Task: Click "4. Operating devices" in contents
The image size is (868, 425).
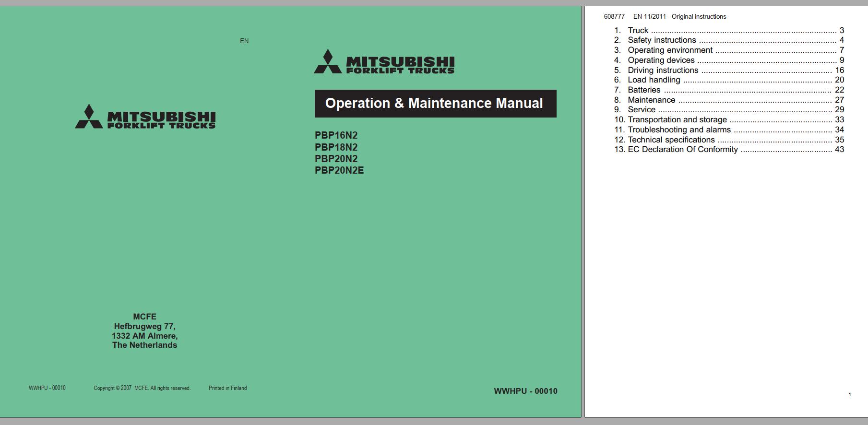Action: tap(729, 60)
